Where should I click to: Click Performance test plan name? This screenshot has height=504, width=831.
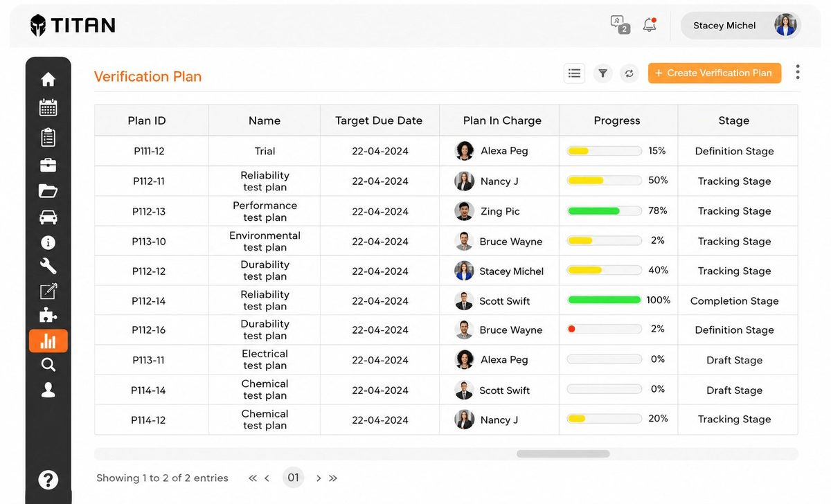(265, 211)
